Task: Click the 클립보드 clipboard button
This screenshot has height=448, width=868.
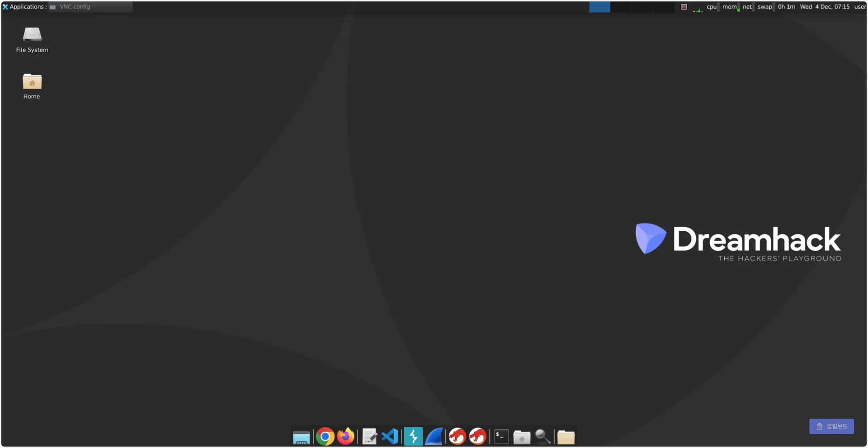Action: tap(831, 426)
